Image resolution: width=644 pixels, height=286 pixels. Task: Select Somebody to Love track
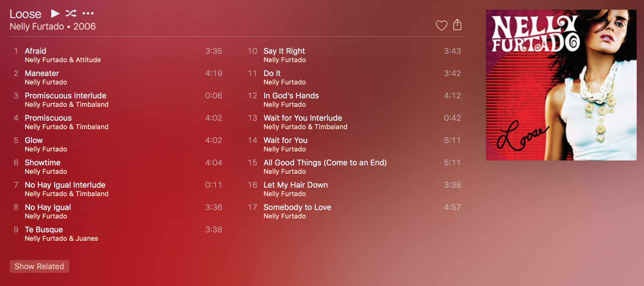[354, 211]
